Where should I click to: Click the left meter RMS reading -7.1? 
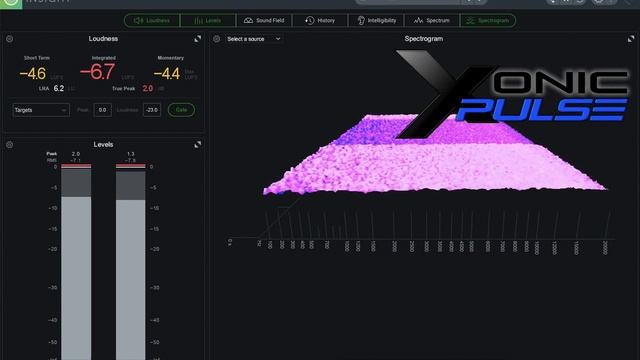point(76,160)
